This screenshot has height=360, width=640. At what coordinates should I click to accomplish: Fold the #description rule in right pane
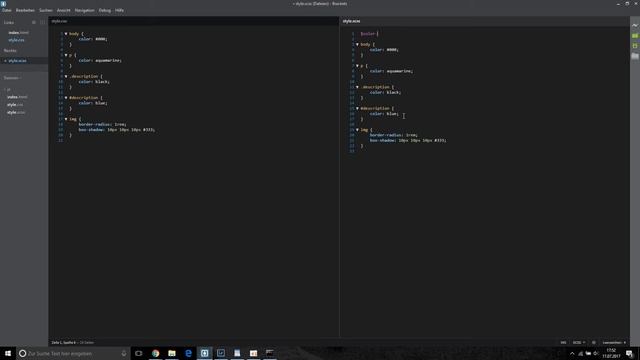pos(358,109)
